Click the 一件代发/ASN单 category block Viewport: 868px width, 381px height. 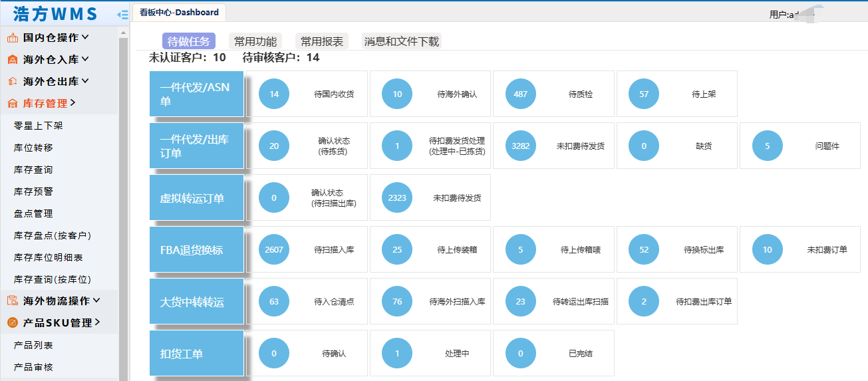pyautogui.click(x=197, y=94)
